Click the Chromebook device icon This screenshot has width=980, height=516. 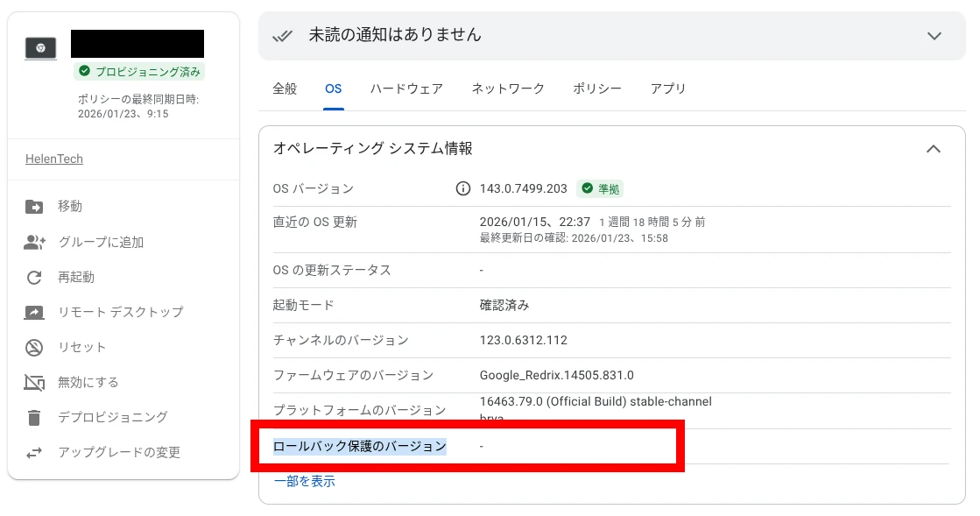coord(40,47)
